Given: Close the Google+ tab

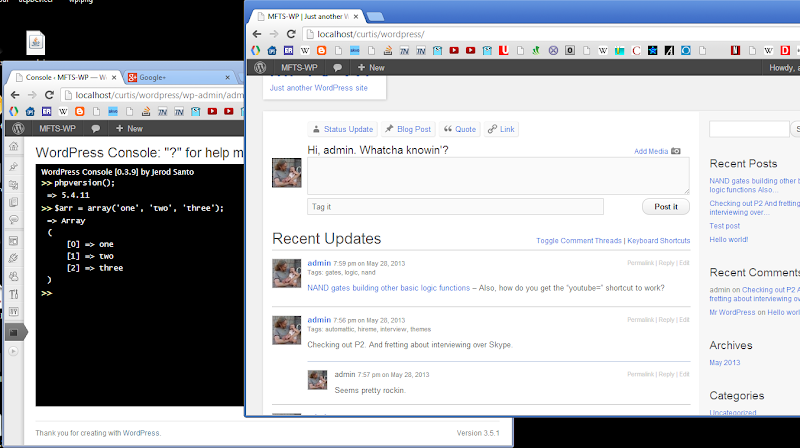Looking at the screenshot, I should coord(228,78).
